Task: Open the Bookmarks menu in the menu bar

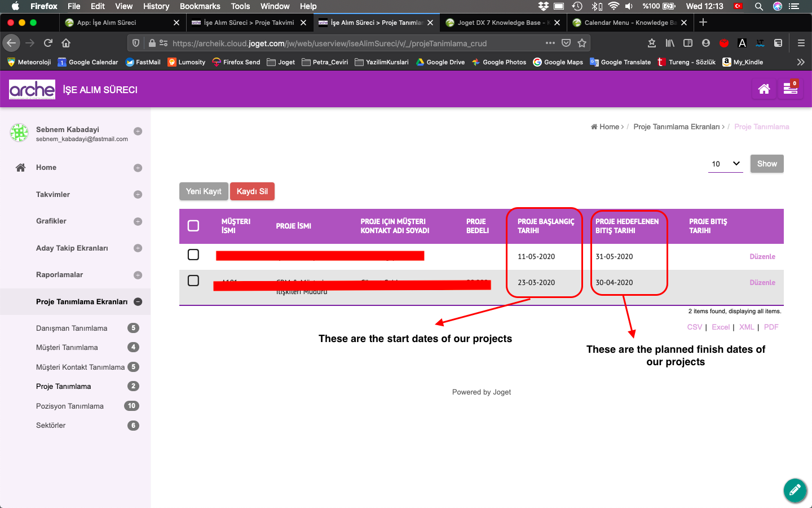Action: (200, 6)
